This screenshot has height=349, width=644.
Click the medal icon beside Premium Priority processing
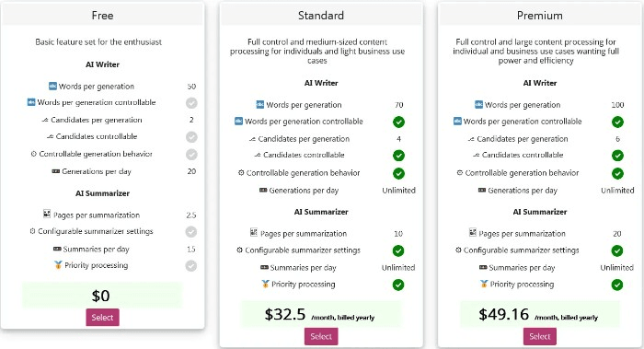(x=484, y=284)
